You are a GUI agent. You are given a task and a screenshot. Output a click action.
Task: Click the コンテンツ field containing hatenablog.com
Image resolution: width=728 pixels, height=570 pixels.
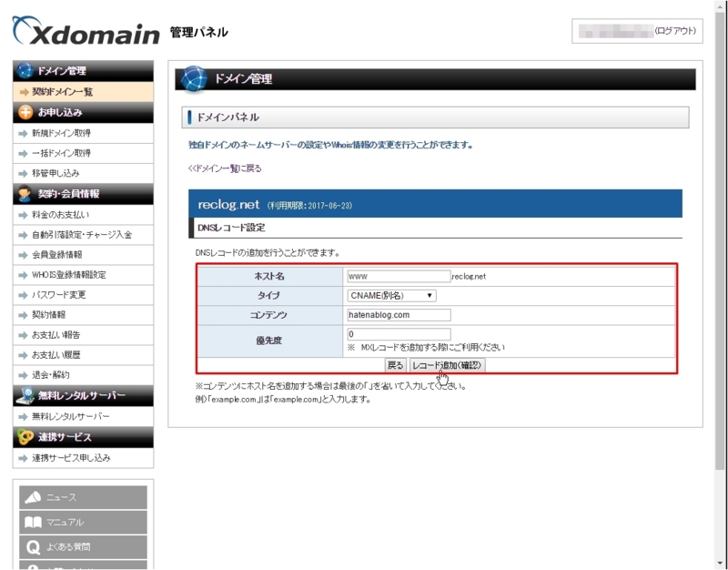(400, 315)
